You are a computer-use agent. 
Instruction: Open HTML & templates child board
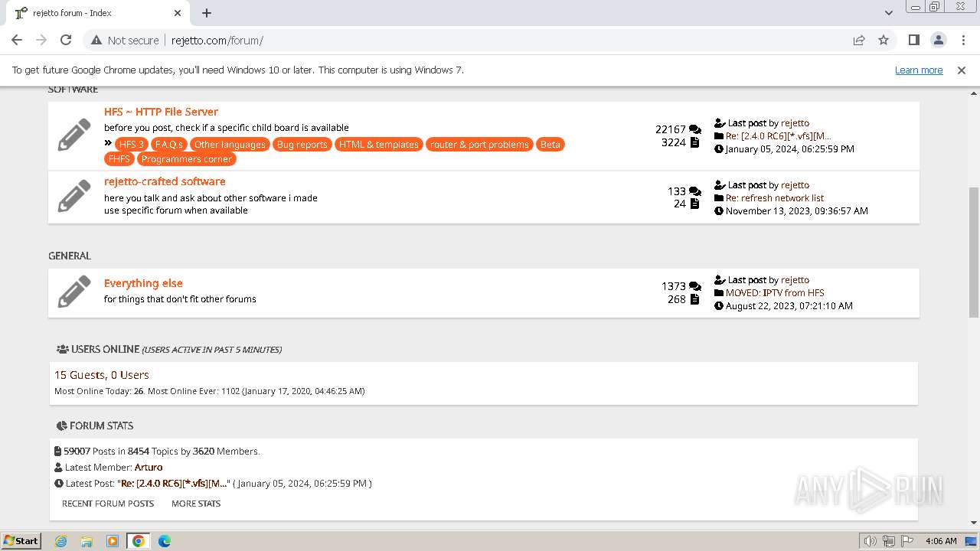pyautogui.click(x=379, y=145)
